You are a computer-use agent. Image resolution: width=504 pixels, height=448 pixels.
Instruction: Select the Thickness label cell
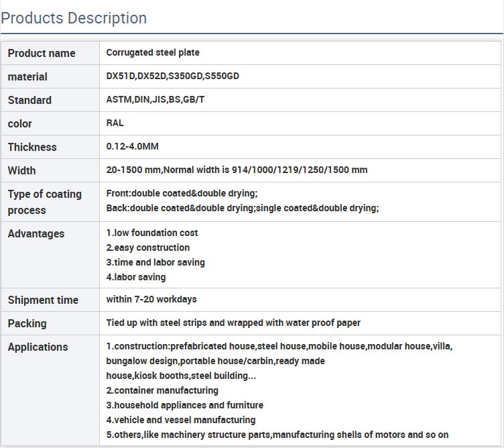point(50,147)
